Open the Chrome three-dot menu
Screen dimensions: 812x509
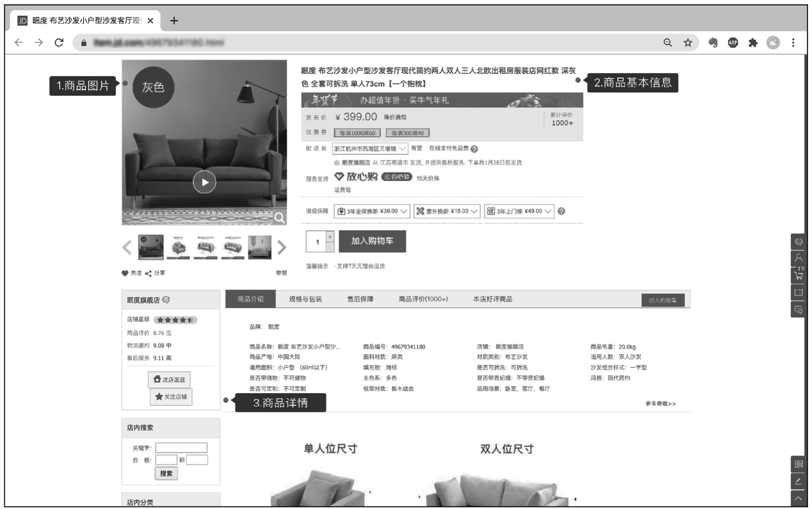coord(793,43)
